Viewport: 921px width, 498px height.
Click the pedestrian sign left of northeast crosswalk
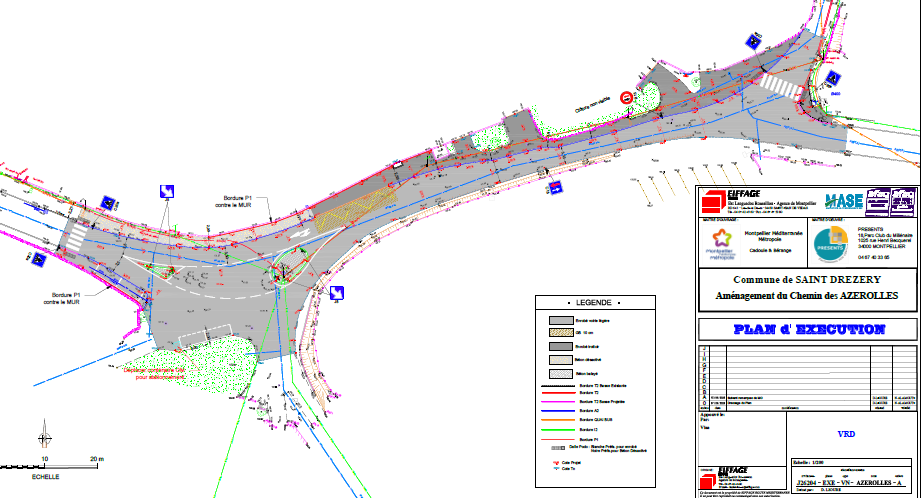pos(754,42)
